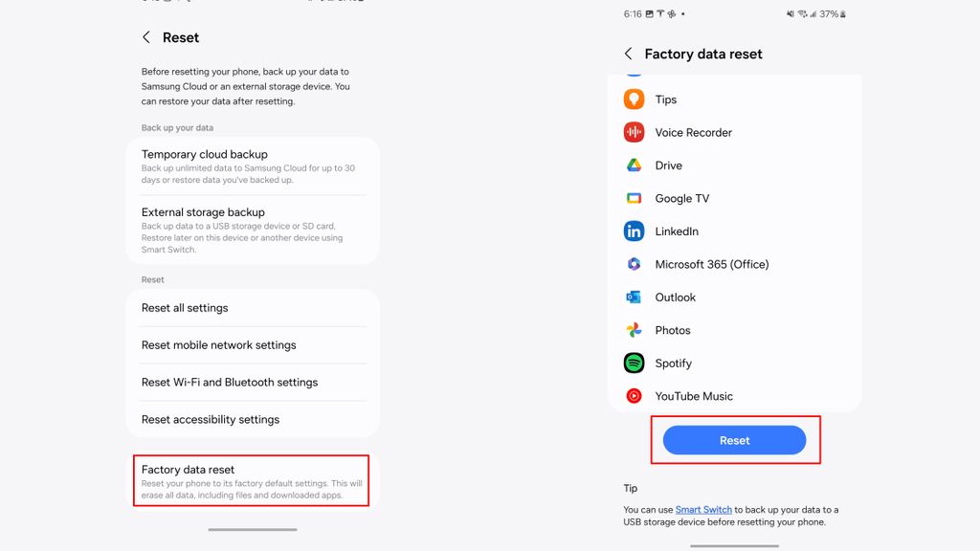This screenshot has width=980, height=551.
Task: Tap the back arrow on the Reset screen
Action: (x=145, y=37)
